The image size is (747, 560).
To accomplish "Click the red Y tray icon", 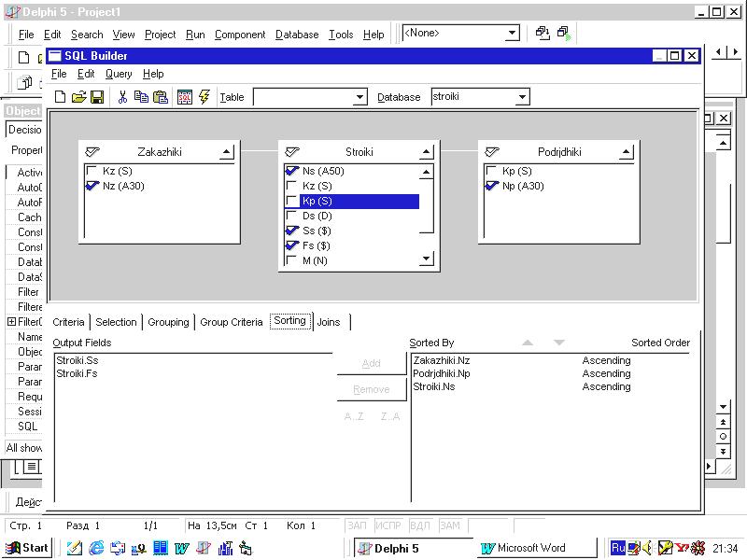I will (x=683, y=548).
